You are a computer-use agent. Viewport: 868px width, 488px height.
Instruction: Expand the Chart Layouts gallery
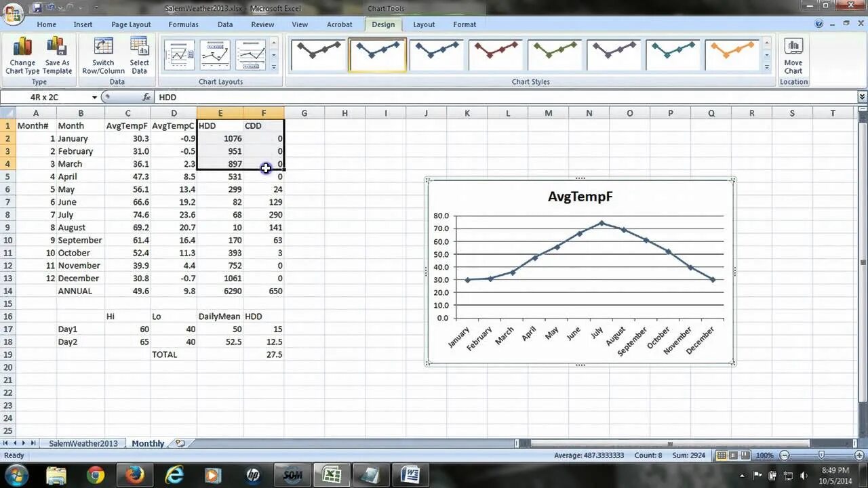click(274, 67)
